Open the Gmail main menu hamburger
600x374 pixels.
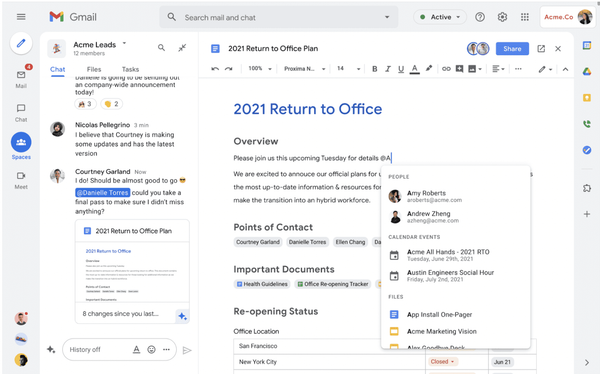click(x=21, y=17)
